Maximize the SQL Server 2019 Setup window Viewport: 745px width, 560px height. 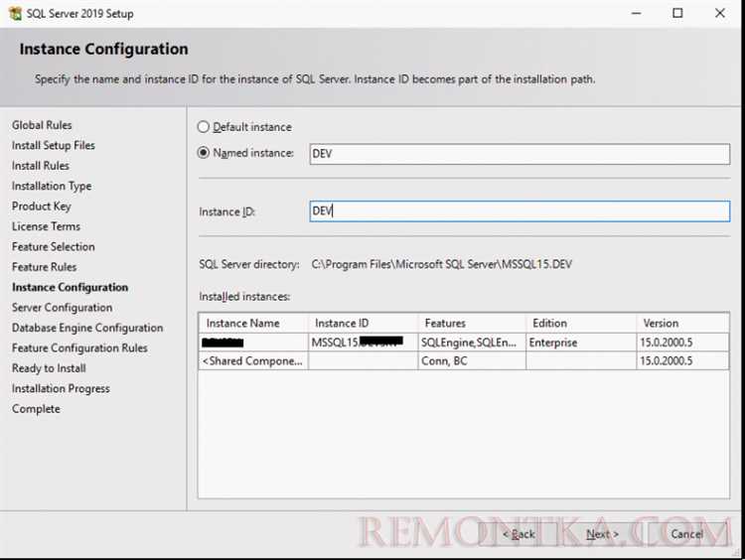[678, 13]
